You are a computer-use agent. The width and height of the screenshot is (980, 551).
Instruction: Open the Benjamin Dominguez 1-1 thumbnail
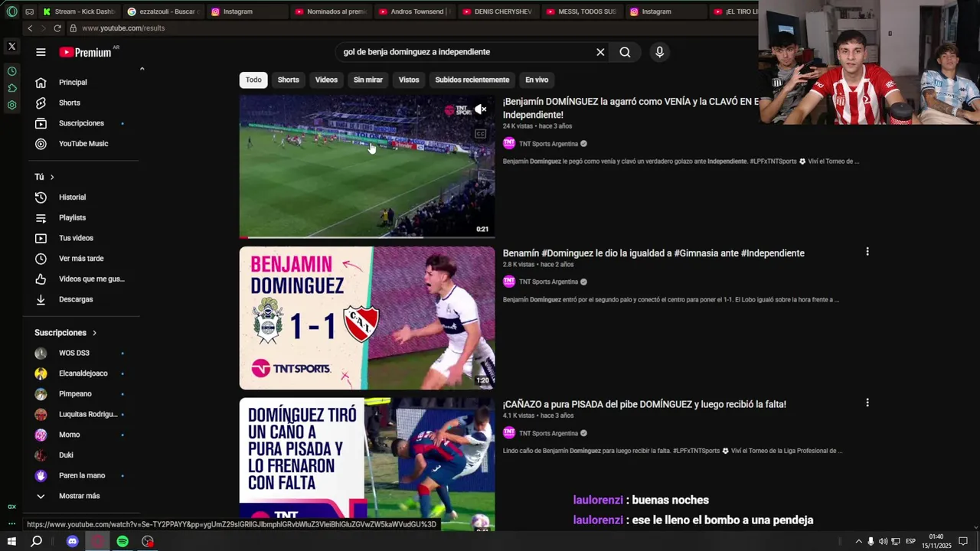point(367,318)
